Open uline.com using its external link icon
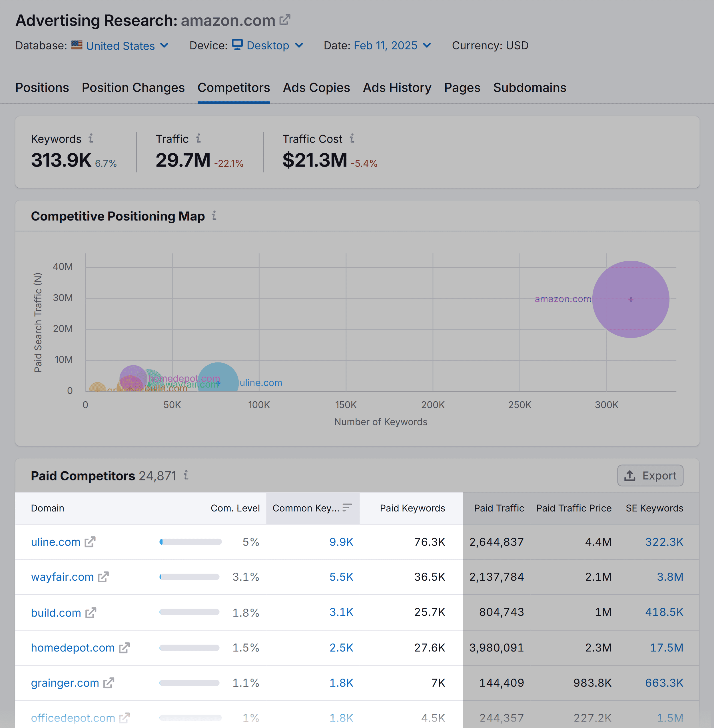Image resolution: width=714 pixels, height=728 pixels. tap(90, 542)
